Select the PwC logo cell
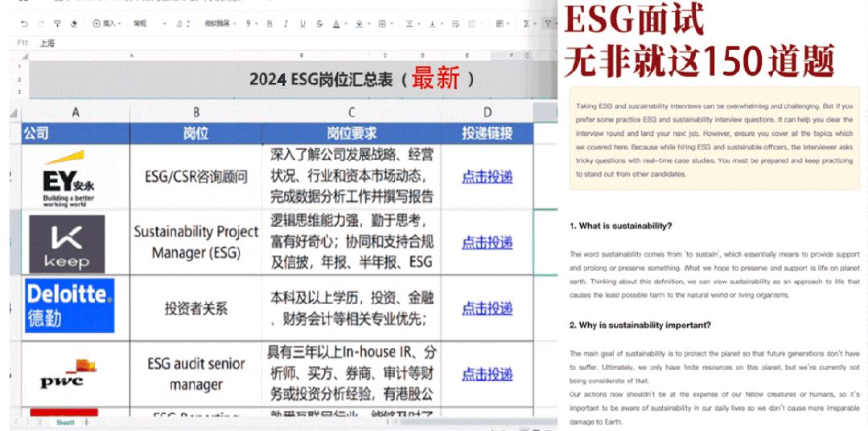Screen dimensions: 868x431 click(76, 374)
